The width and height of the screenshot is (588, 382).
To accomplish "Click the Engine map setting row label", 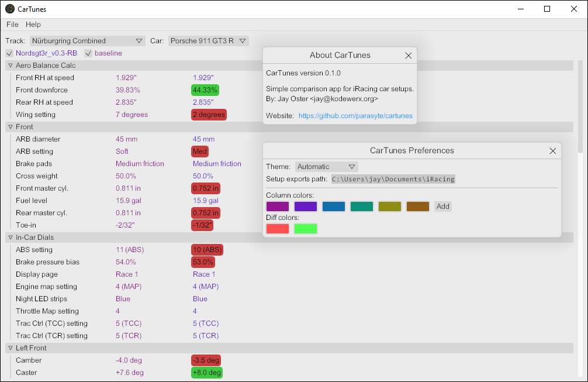I will pos(47,287).
